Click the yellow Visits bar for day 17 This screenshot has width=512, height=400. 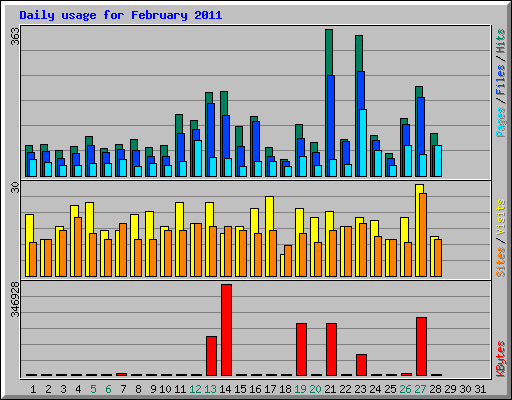pos(269,213)
